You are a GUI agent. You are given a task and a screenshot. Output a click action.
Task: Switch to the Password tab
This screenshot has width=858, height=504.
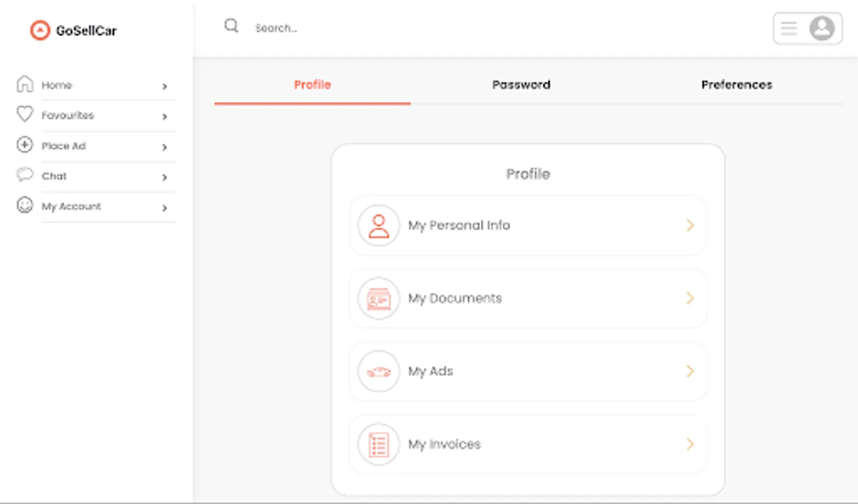tap(521, 85)
